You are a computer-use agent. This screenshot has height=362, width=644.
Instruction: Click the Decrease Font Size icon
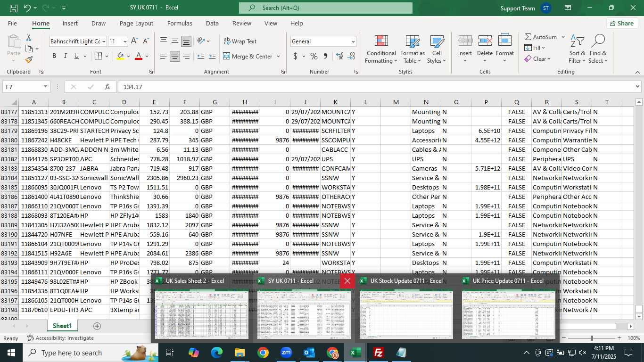(x=146, y=41)
